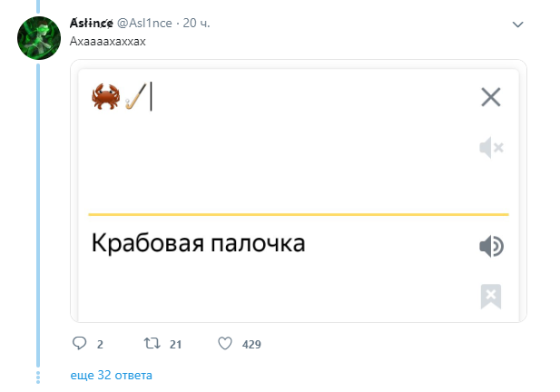Open the tweet options chevron menu
The width and height of the screenshot is (560, 392).
tap(518, 23)
